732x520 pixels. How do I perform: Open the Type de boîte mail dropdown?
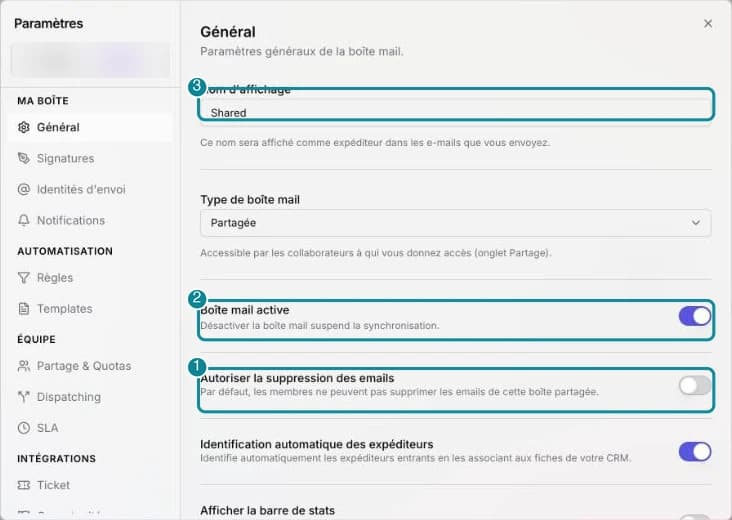coord(456,223)
